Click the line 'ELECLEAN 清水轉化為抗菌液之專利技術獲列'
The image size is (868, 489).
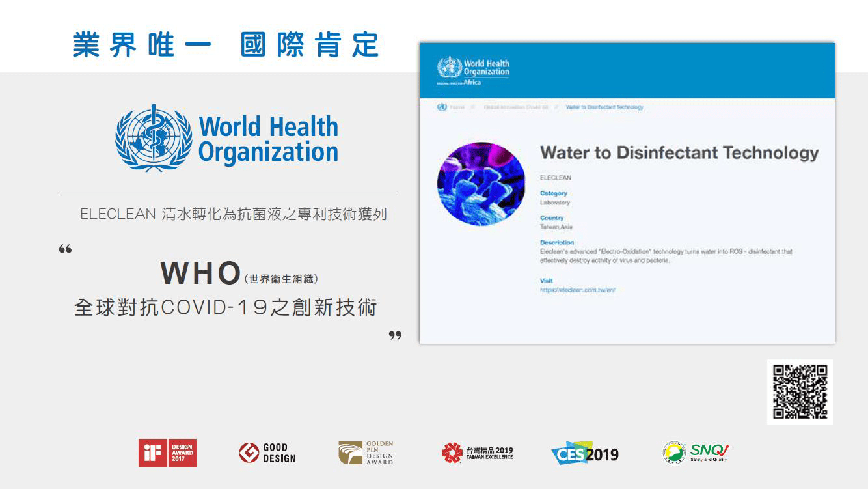(234, 214)
